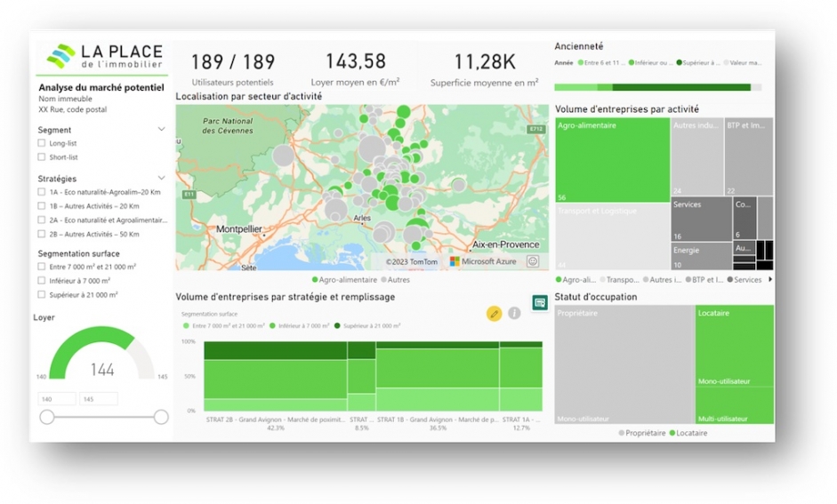Click the Loyer minimum input field showing 140

tap(57, 399)
